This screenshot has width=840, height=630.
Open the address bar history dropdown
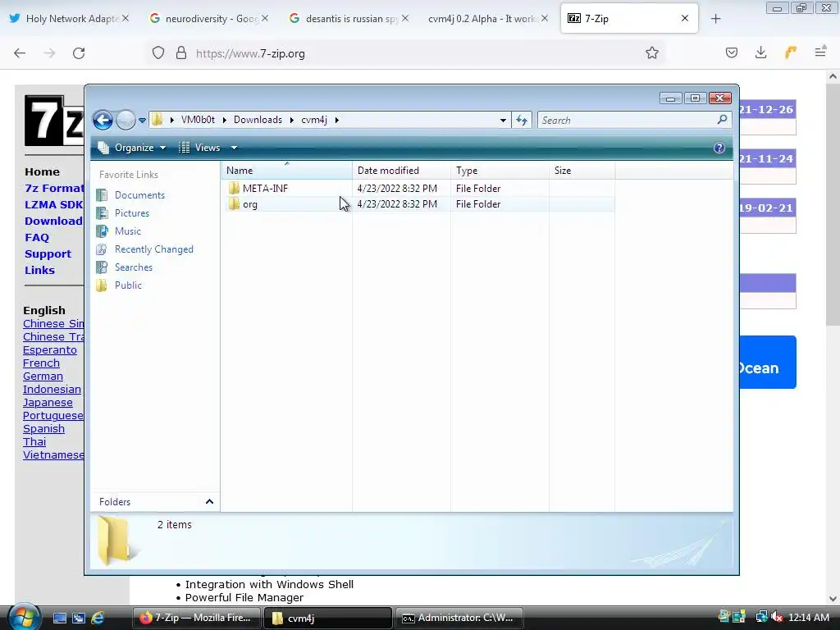coord(503,120)
